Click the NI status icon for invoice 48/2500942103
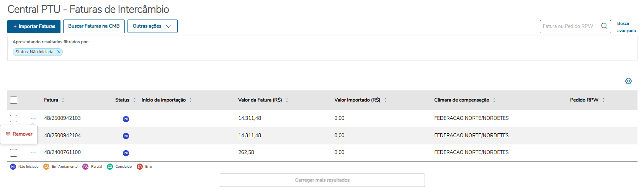This screenshot has width=644, height=190. [x=126, y=119]
